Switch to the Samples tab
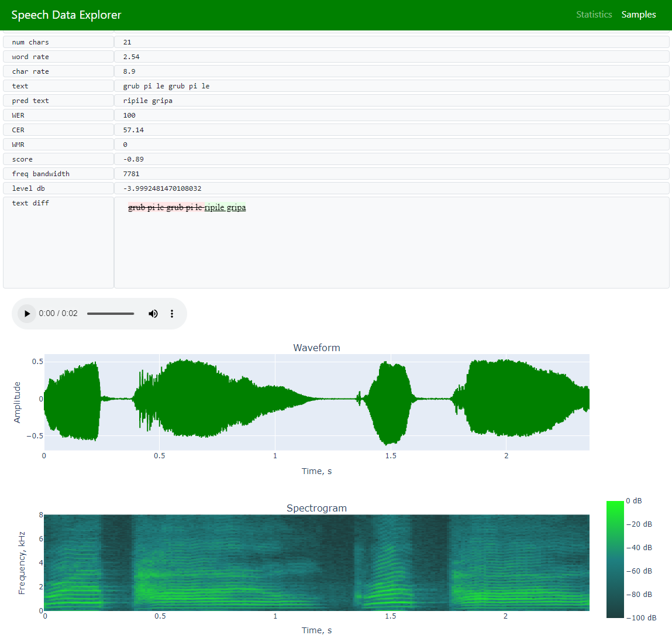 (x=638, y=15)
